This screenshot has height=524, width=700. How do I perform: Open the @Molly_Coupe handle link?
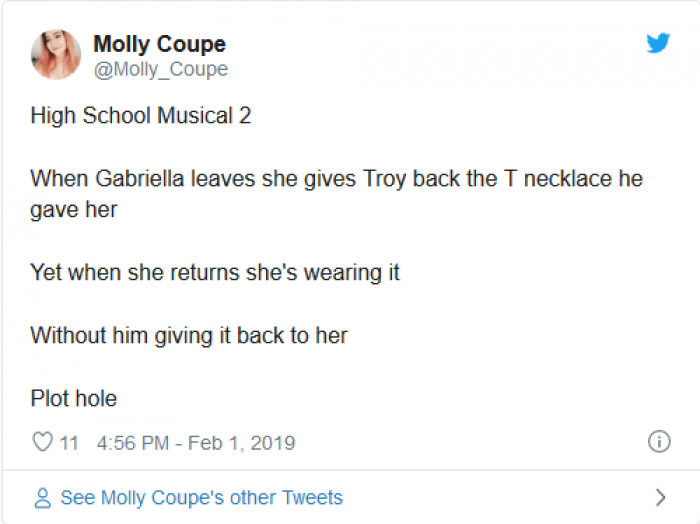(160, 69)
